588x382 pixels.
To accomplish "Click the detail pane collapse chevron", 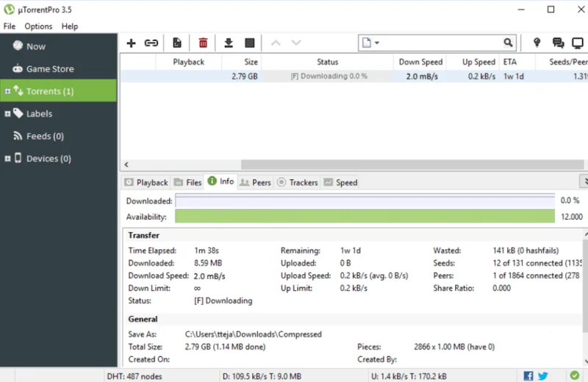I will (584, 181).
